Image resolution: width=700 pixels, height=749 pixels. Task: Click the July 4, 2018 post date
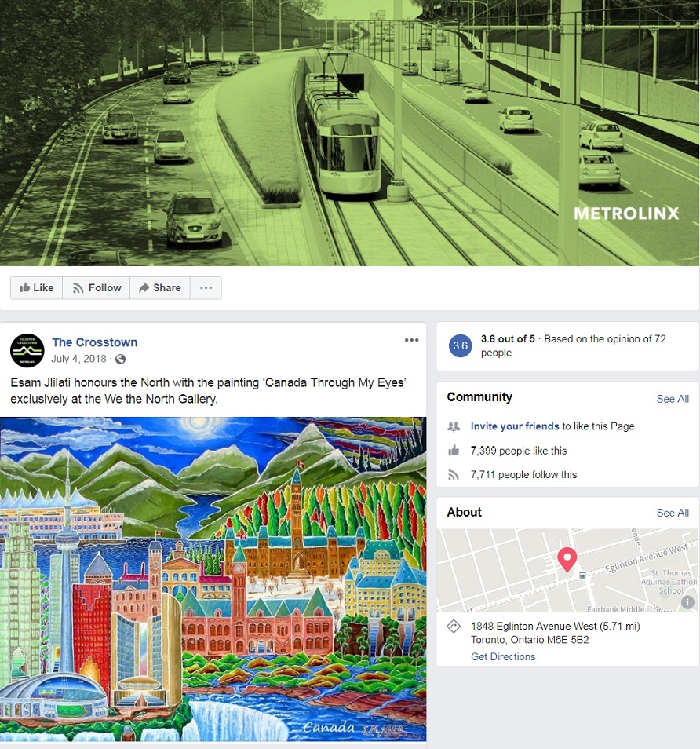coord(78,359)
